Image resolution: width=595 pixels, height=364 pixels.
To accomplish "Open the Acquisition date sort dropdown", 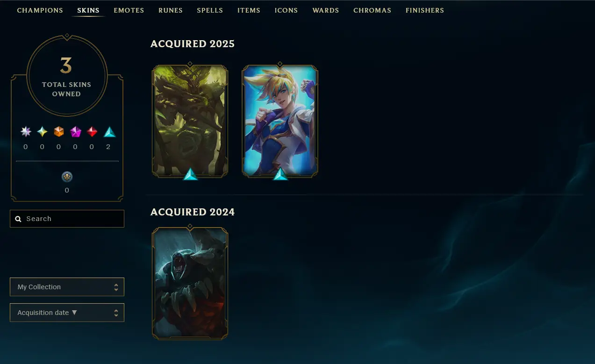I will tap(67, 313).
